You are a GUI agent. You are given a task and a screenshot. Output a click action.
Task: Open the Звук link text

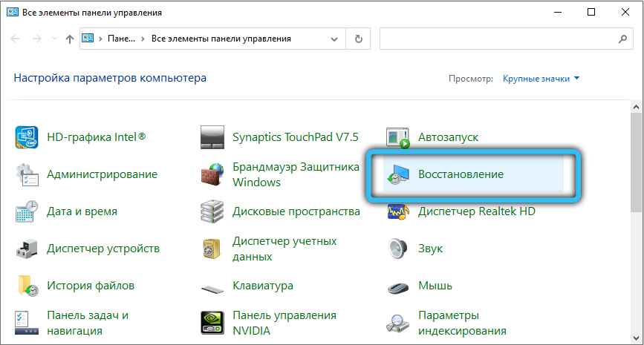point(430,249)
